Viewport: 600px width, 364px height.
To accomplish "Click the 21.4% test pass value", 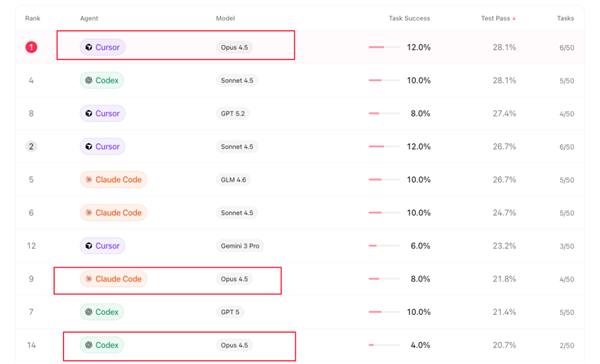I will click(504, 312).
